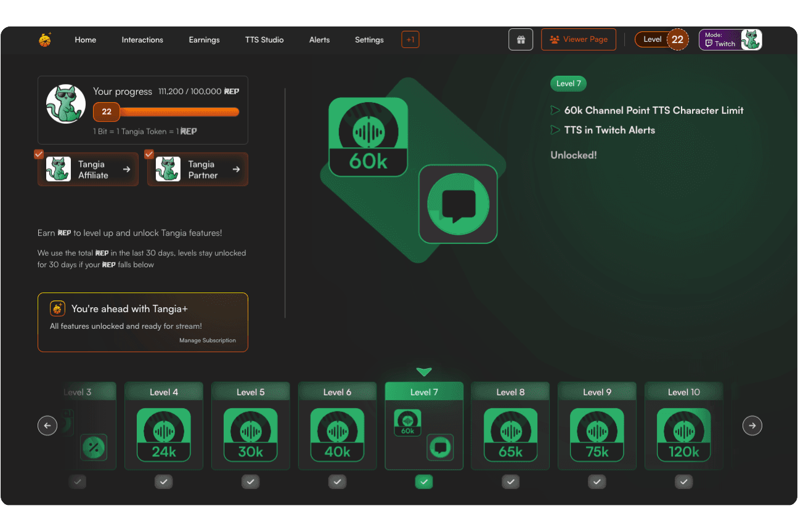Toggle the Tangia Affiliate checkbox
798x532 pixels.
[39, 154]
